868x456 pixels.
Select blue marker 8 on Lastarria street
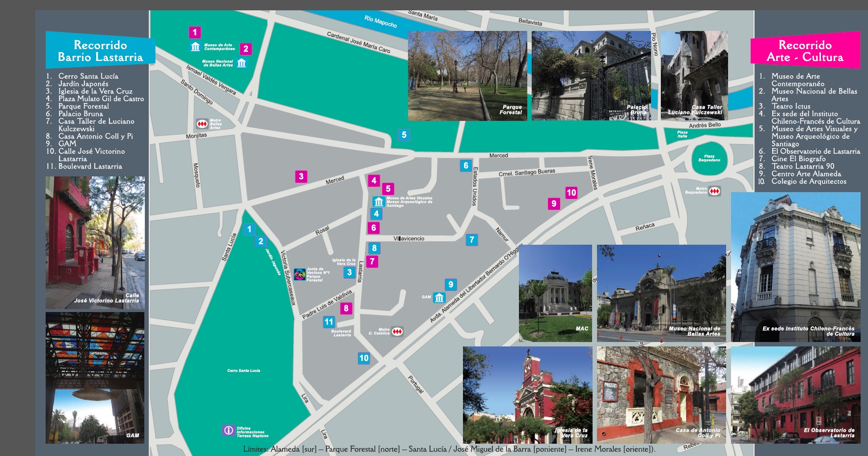[x=374, y=248]
